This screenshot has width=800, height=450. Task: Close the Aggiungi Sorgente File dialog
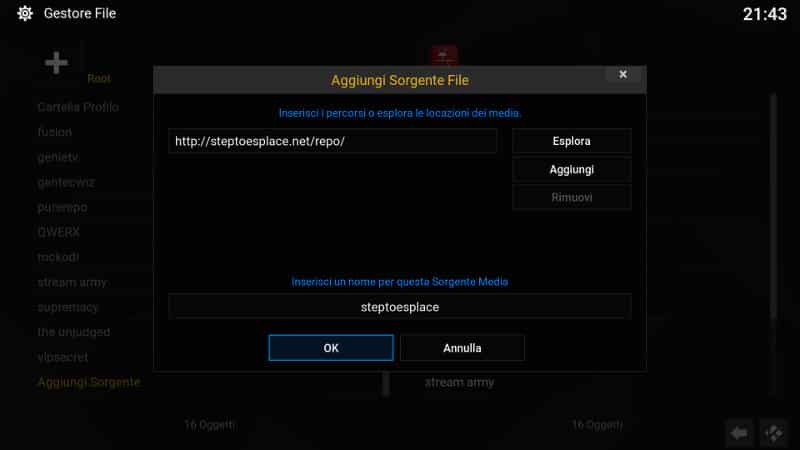tap(622, 74)
